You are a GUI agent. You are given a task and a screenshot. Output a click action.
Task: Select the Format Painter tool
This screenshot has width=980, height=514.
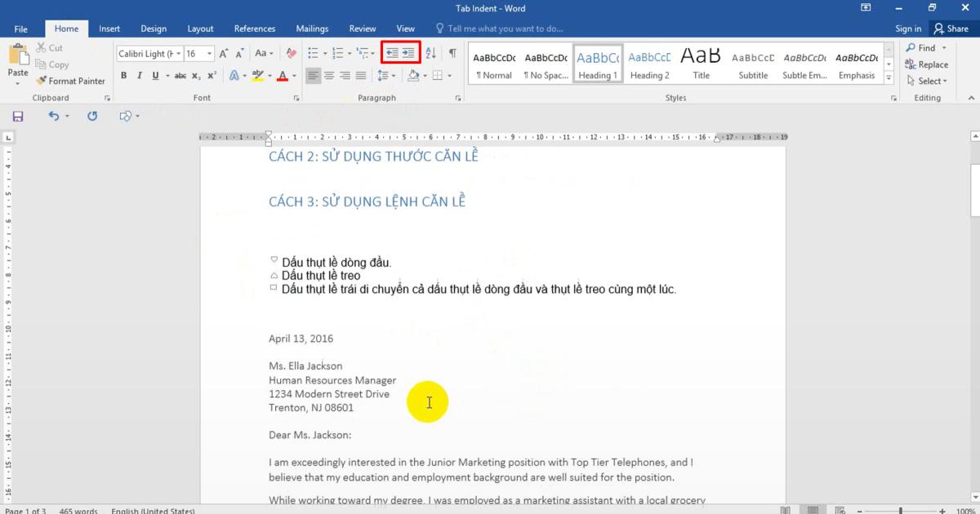[x=69, y=81]
